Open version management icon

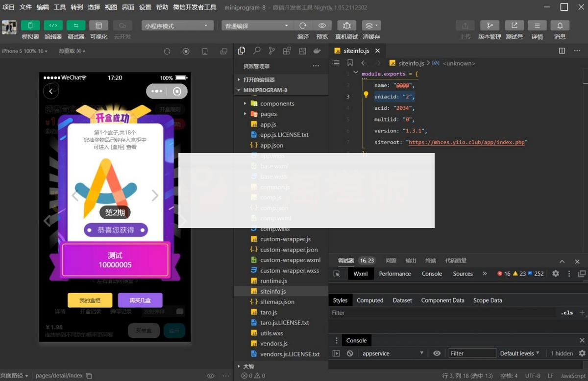pos(490,25)
